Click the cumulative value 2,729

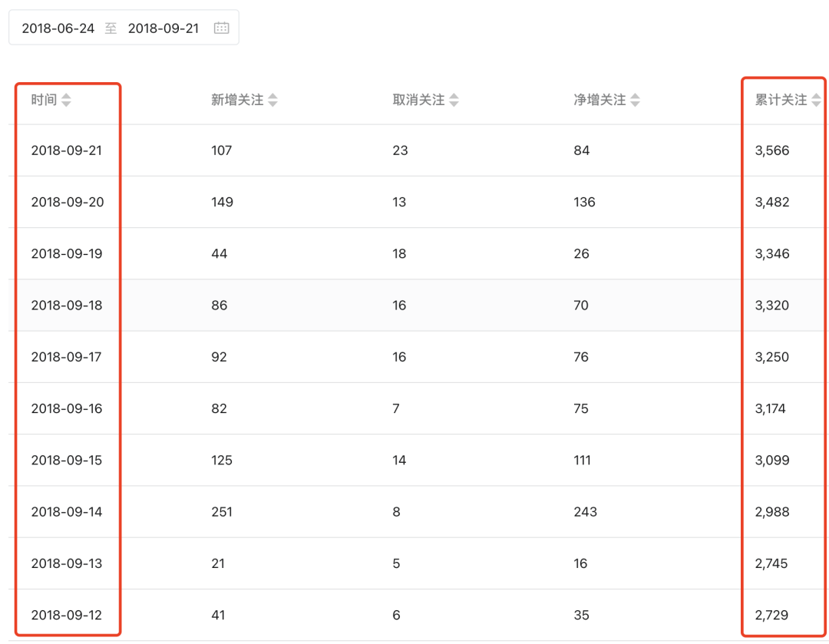(771, 615)
